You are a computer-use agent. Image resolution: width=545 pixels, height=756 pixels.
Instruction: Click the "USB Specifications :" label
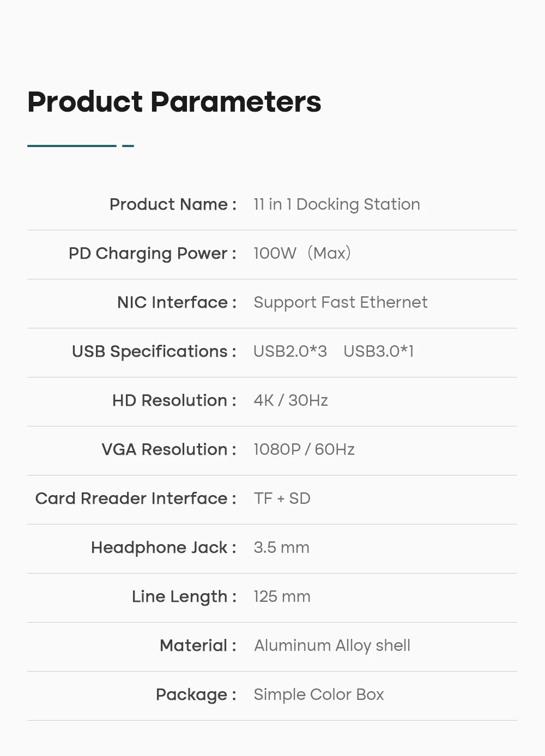pos(154,351)
